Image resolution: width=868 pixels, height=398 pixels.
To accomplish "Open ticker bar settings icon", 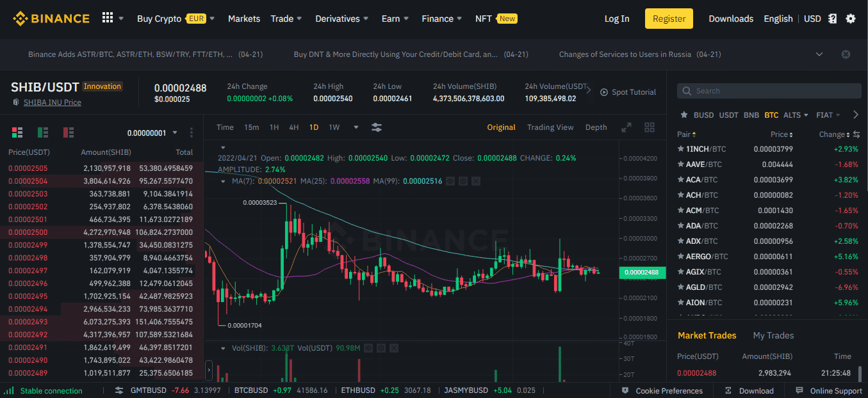I will click(x=119, y=390).
